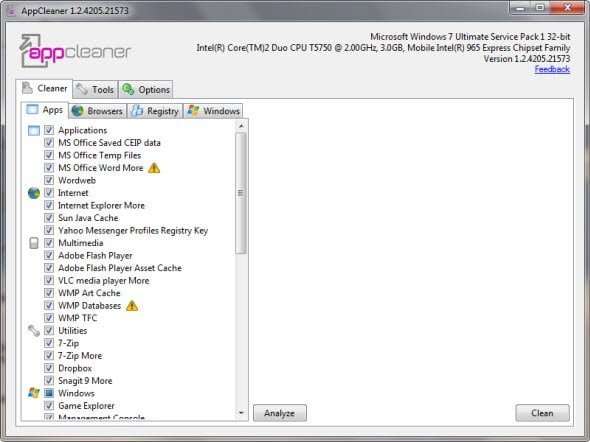Screen dimensions: 590x442
Task: Toggle the Internet group checkbox
Action: point(49,193)
